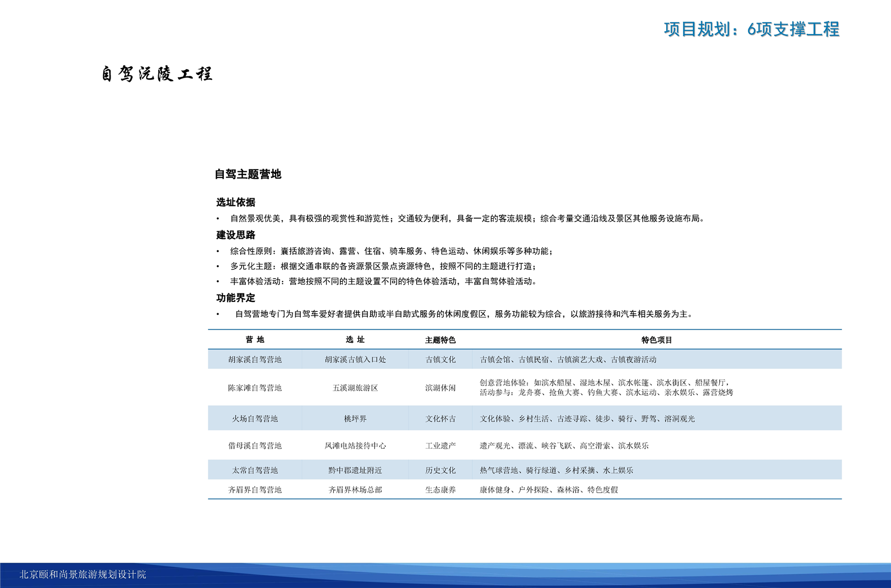The image size is (891, 588).
Task: Click the 黔中郡遗址附近 location cell
Action: [x=355, y=471]
